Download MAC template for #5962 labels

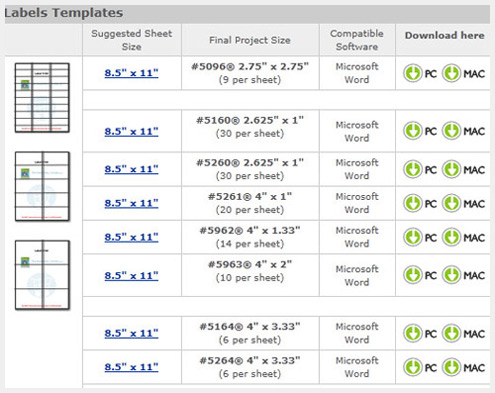tap(463, 237)
